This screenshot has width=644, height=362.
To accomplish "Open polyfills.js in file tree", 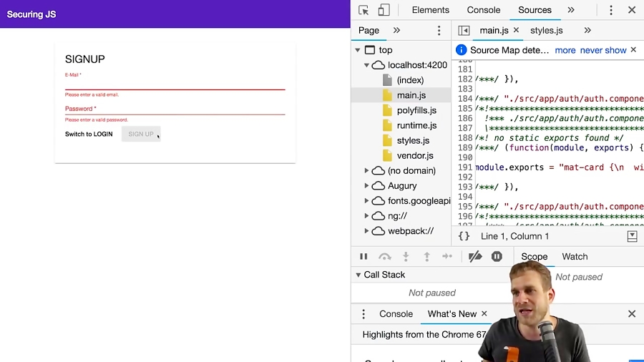I will click(416, 110).
